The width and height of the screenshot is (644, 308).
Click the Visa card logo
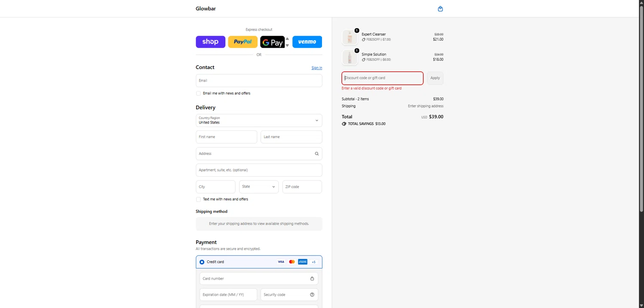[281, 262]
